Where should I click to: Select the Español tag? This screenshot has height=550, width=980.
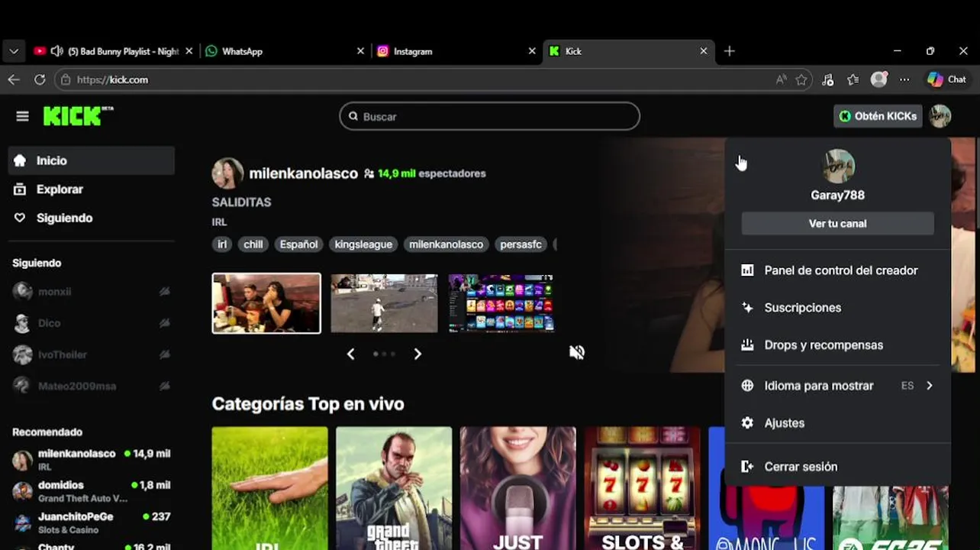pos(298,244)
